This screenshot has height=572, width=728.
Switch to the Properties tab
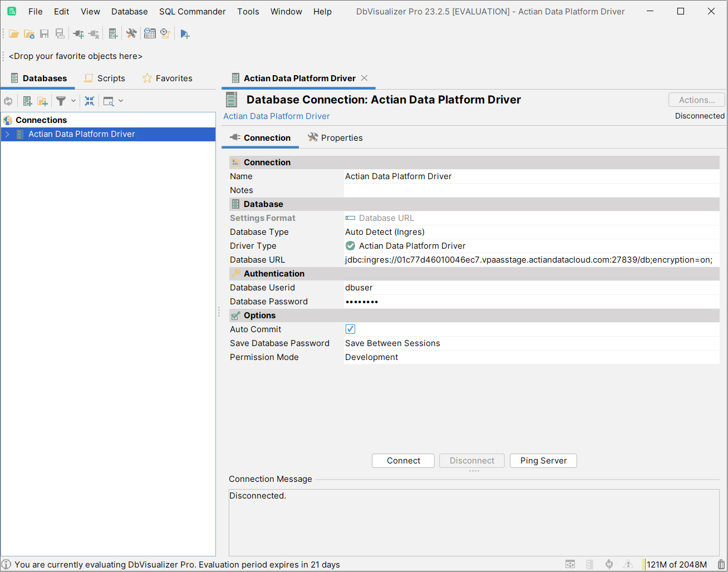tap(335, 138)
